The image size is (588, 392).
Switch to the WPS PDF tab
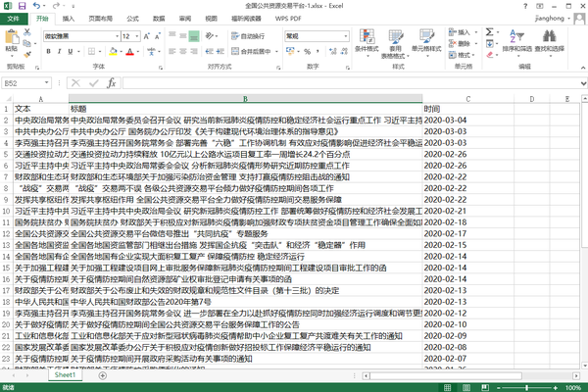click(288, 19)
